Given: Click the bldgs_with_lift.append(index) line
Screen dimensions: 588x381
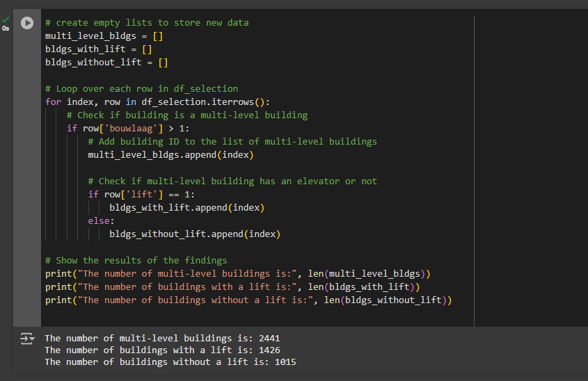Looking at the screenshot, I should pyautogui.click(x=186, y=208).
